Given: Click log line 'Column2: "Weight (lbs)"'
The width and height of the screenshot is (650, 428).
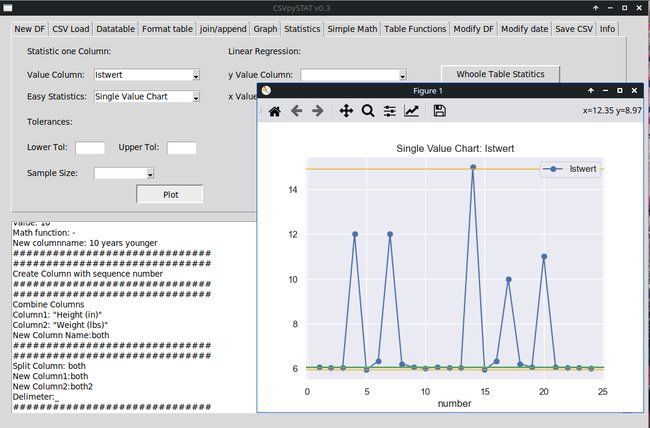Looking at the screenshot, I should 60,325.
